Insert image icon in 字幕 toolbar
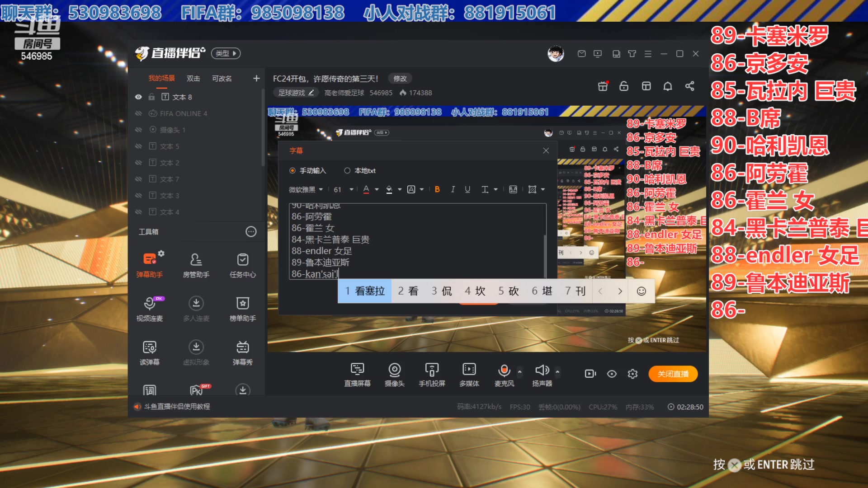The width and height of the screenshot is (868, 488). pyautogui.click(x=513, y=189)
